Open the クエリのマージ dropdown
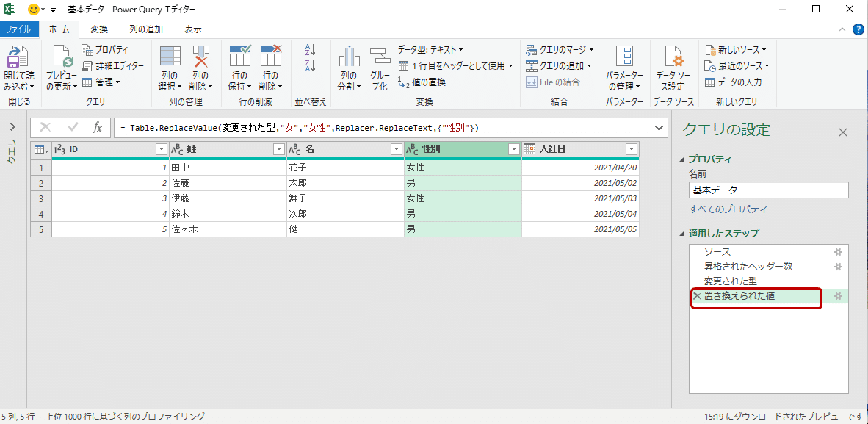 point(559,50)
